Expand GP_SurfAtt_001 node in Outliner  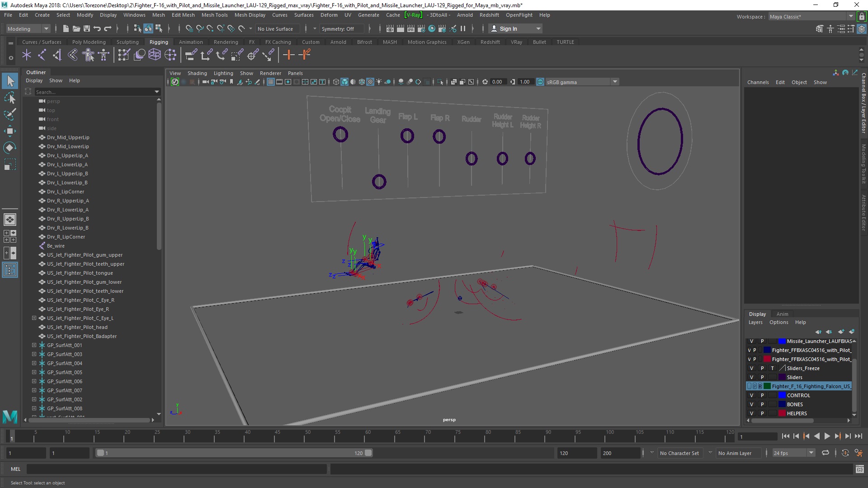point(34,345)
